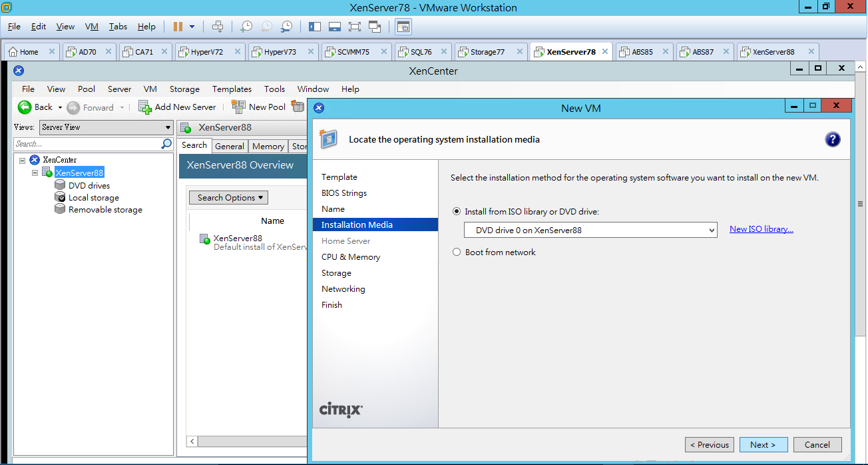The height and width of the screenshot is (465, 868).
Task: Open the Pool menu in XenCenter
Action: pyautogui.click(x=87, y=89)
